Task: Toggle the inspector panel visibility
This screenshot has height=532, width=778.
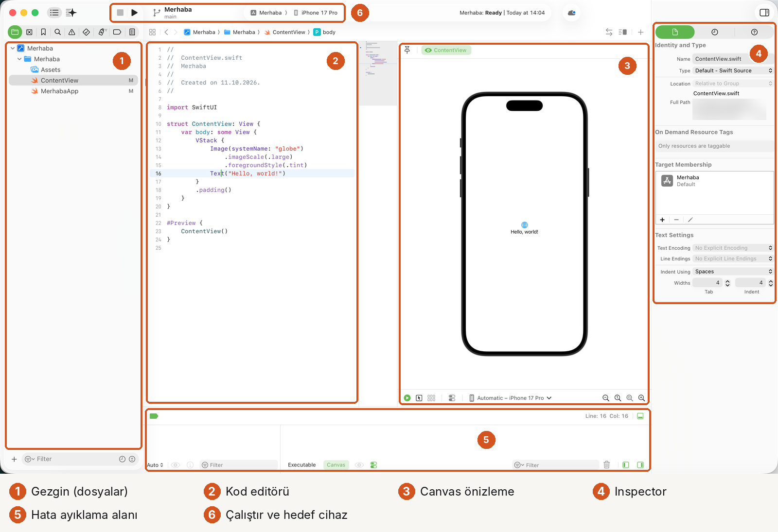Action: [764, 13]
